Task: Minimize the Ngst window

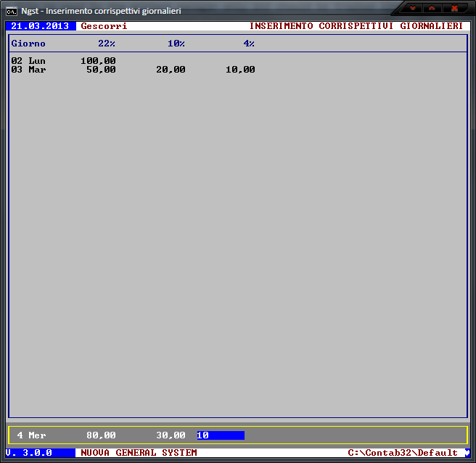Action: pyautogui.click(x=413, y=8)
